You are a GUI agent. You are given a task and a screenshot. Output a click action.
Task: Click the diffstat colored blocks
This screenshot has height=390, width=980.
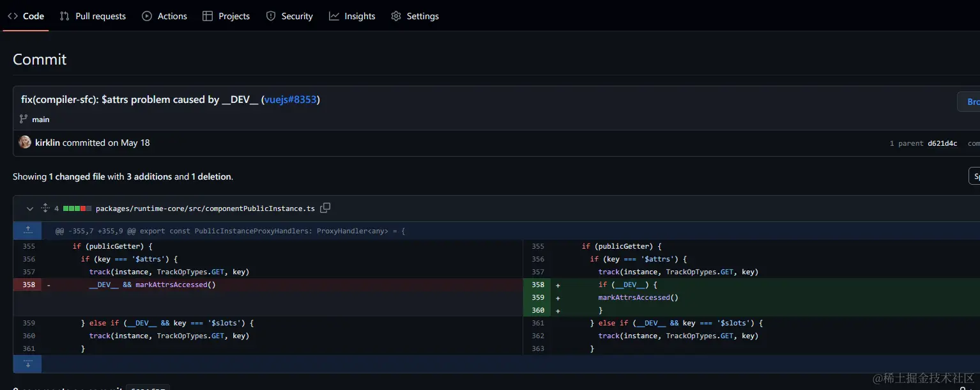click(77, 208)
